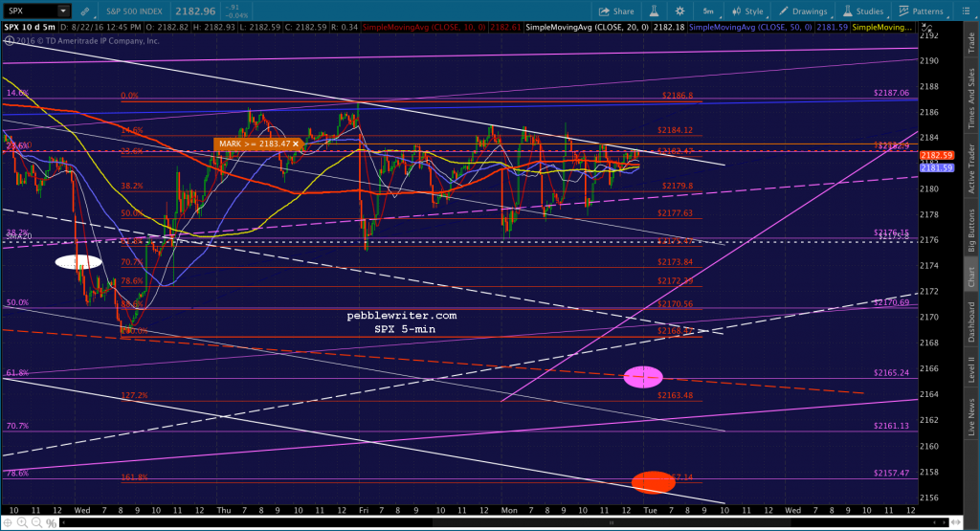Click the percent scale icon
The height and width of the screenshot is (531, 980).
tap(51, 522)
